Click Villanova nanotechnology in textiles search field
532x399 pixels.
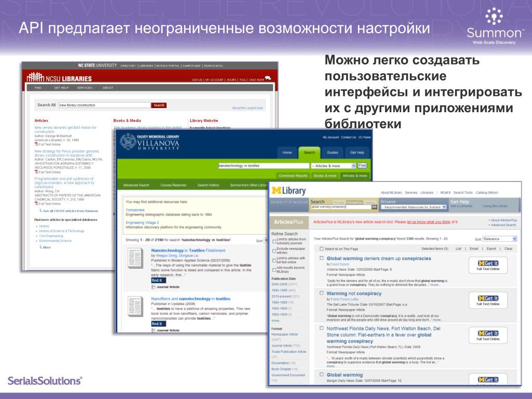click(263, 166)
